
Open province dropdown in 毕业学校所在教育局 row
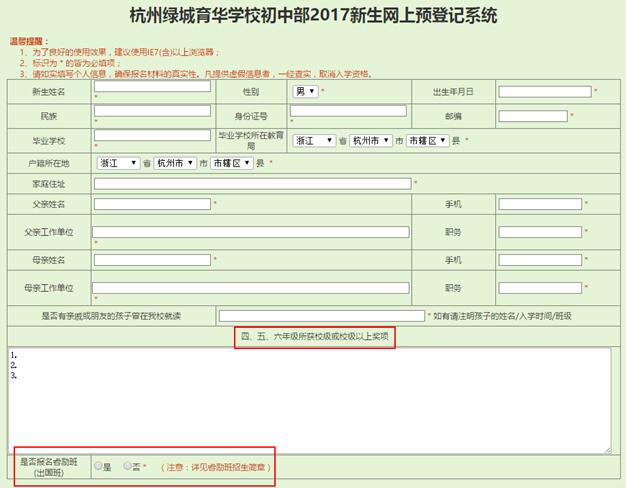[316, 141]
